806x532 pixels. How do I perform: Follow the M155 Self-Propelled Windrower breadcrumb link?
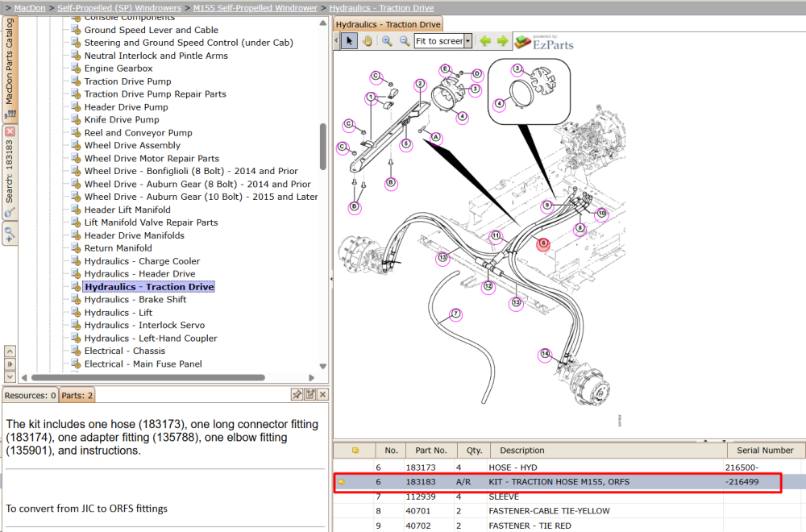255,8
